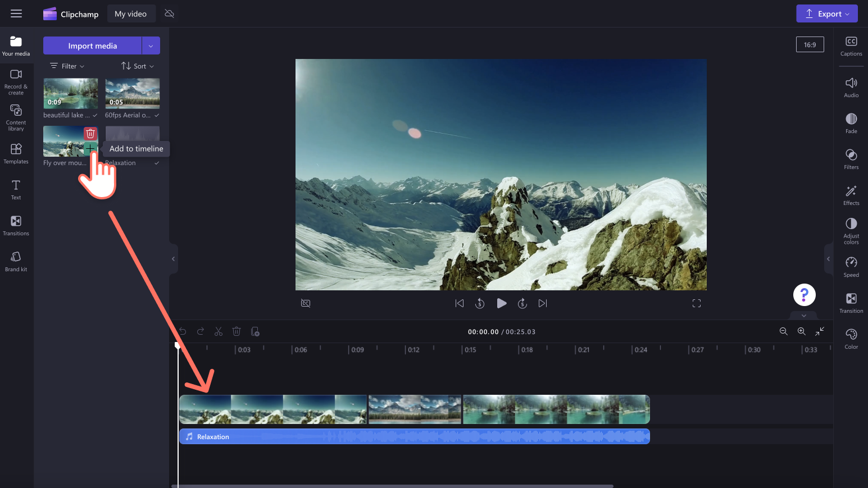Select the Relaxation audio track clip
Image resolution: width=868 pixels, height=488 pixels.
[415, 436]
